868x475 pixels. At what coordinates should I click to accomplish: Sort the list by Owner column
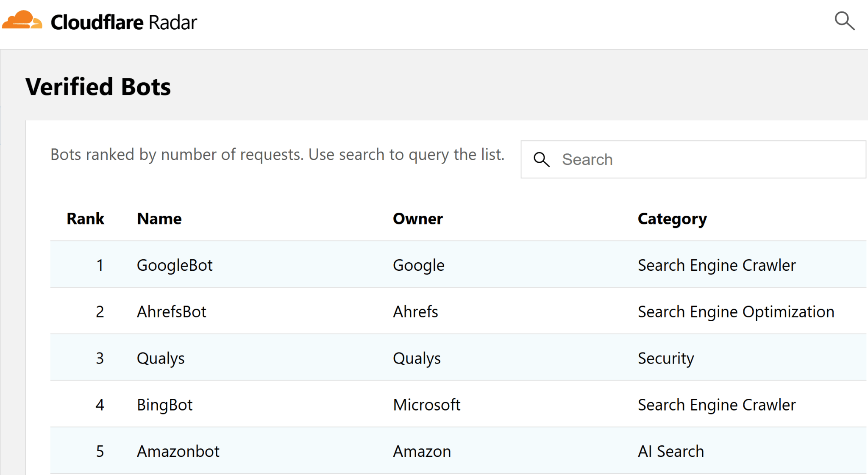(x=417, y=218)
